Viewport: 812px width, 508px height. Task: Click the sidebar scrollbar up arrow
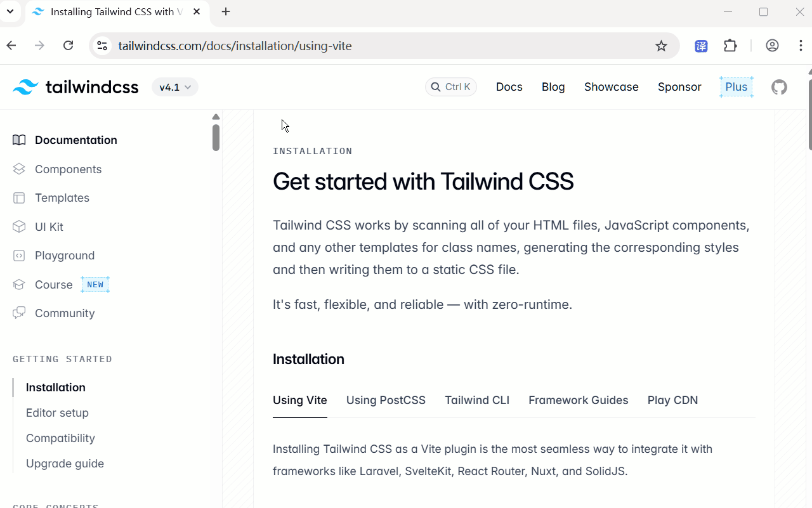(x=216, y=117)
